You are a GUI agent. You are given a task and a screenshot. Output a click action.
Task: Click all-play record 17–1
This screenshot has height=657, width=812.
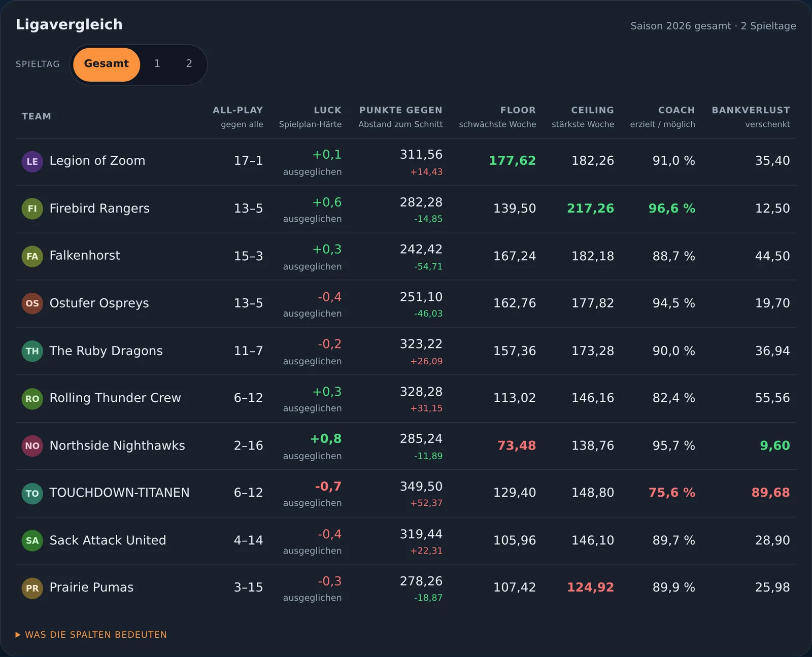[248, 161]
